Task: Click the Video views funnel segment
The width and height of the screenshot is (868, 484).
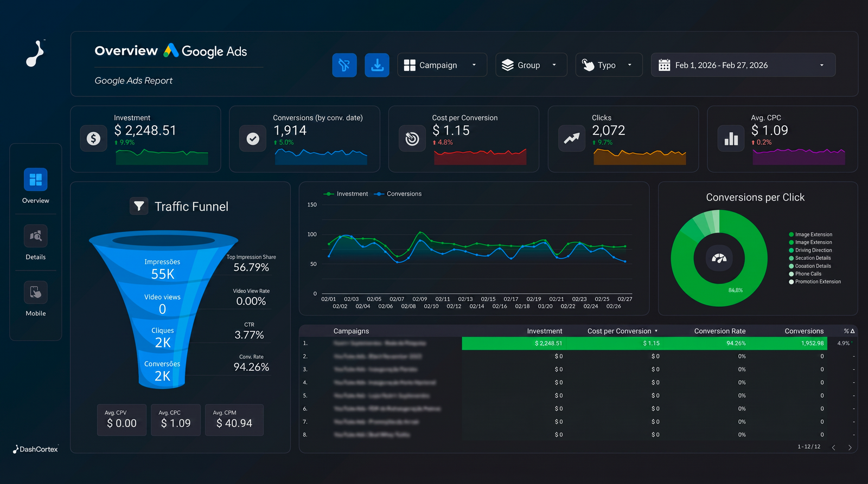Action: click(162, 304)
